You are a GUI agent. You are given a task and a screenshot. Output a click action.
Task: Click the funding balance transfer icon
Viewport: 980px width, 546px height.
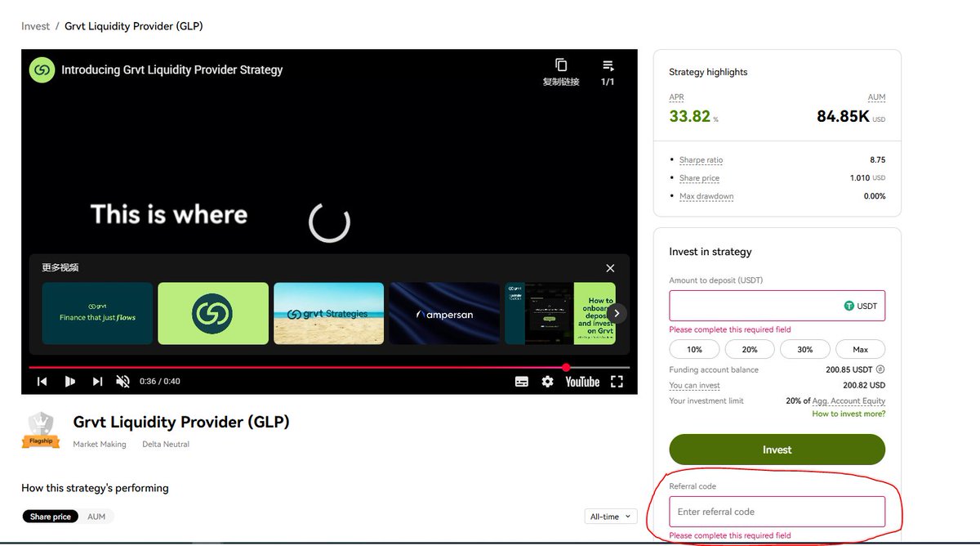coord(880,369)
